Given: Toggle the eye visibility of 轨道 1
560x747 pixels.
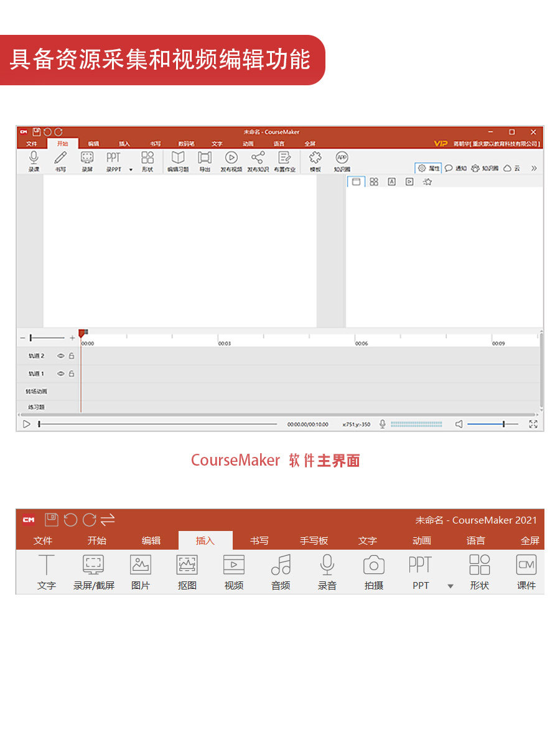Looking at the screenshot, I should (x=61, y=374).
